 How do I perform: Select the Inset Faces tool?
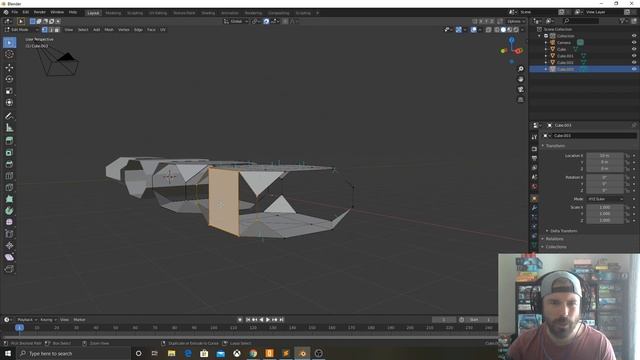tap(9, 153)
